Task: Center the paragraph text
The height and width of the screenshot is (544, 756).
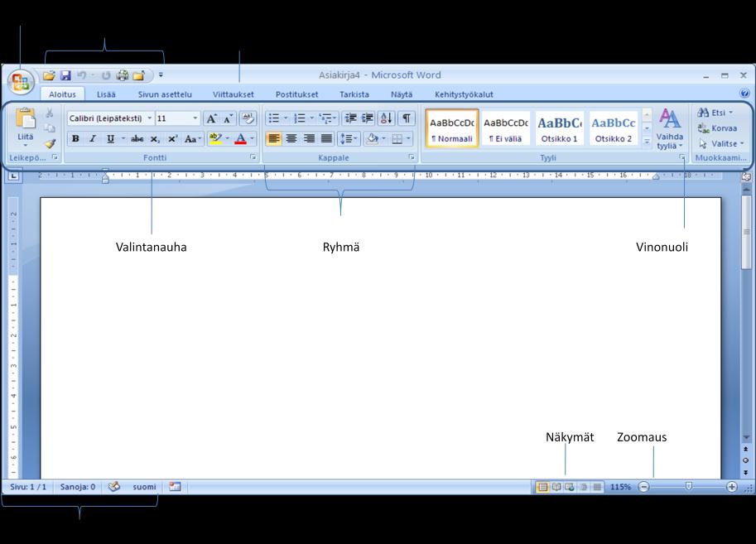Action: point(291,139)
